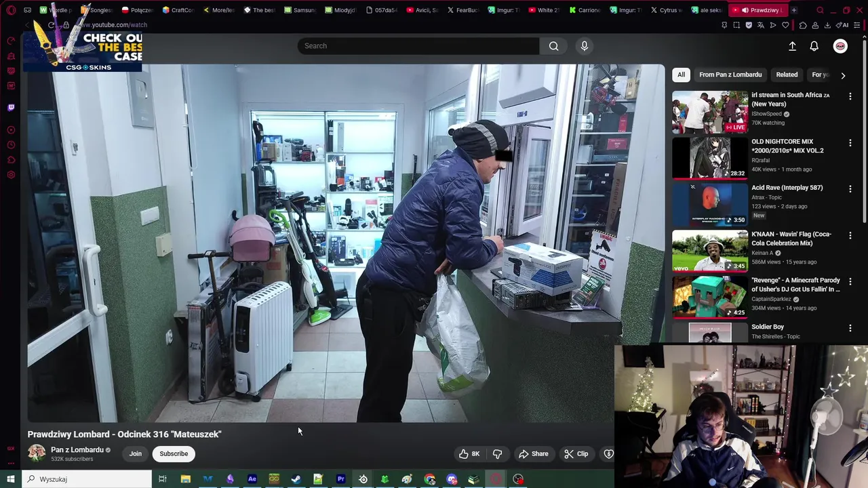Switch to the FearBuck browser tab
This screenshot has width=868, height=488.
point(462,10)
